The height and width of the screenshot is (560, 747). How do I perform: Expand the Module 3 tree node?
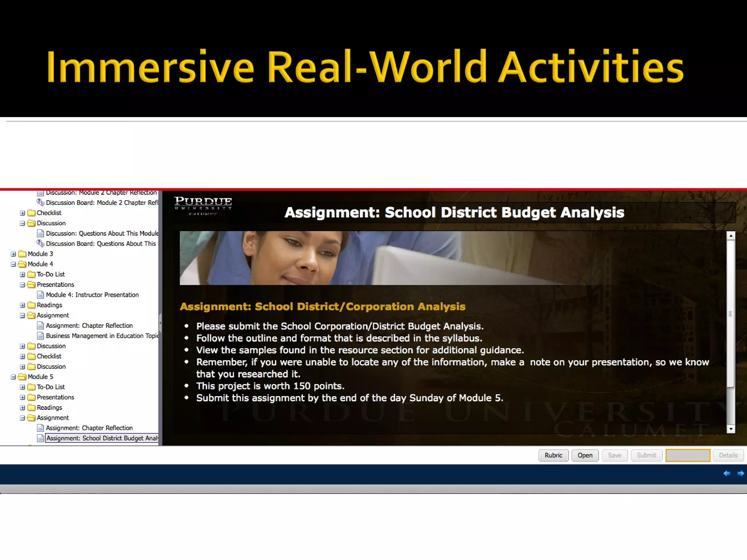tap(13, 254)
